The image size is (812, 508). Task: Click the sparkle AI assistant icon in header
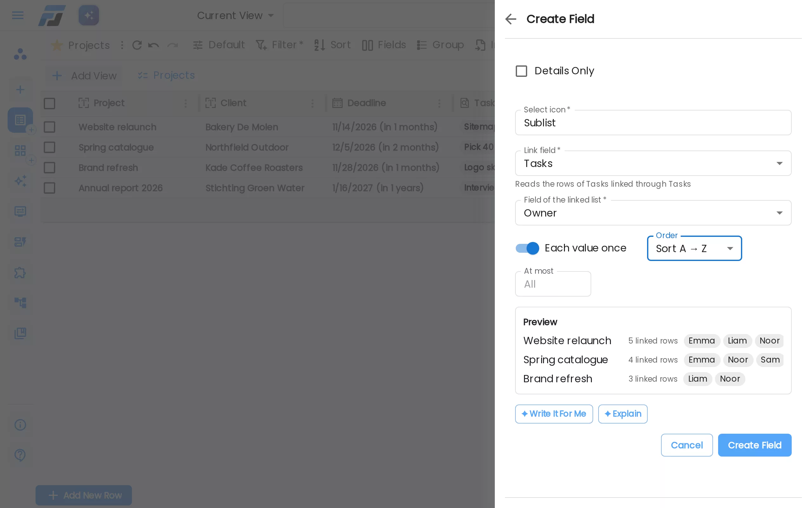[88, 15]
